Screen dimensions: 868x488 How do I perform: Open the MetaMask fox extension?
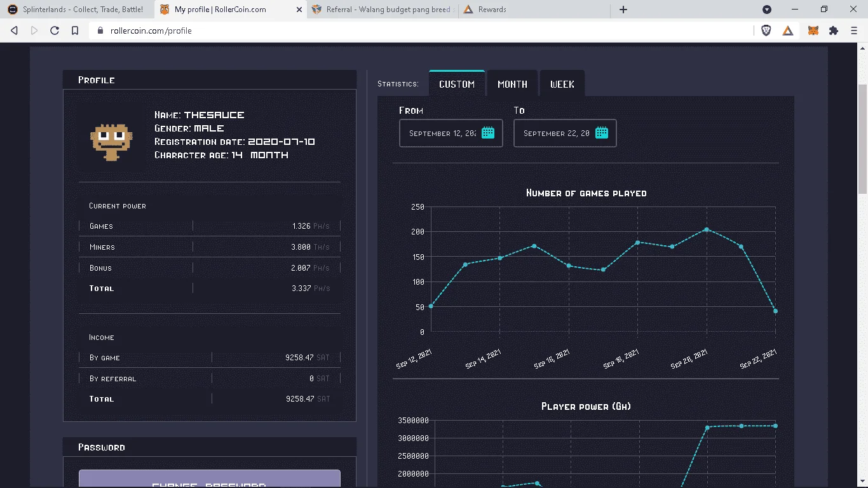coord(813,30)
